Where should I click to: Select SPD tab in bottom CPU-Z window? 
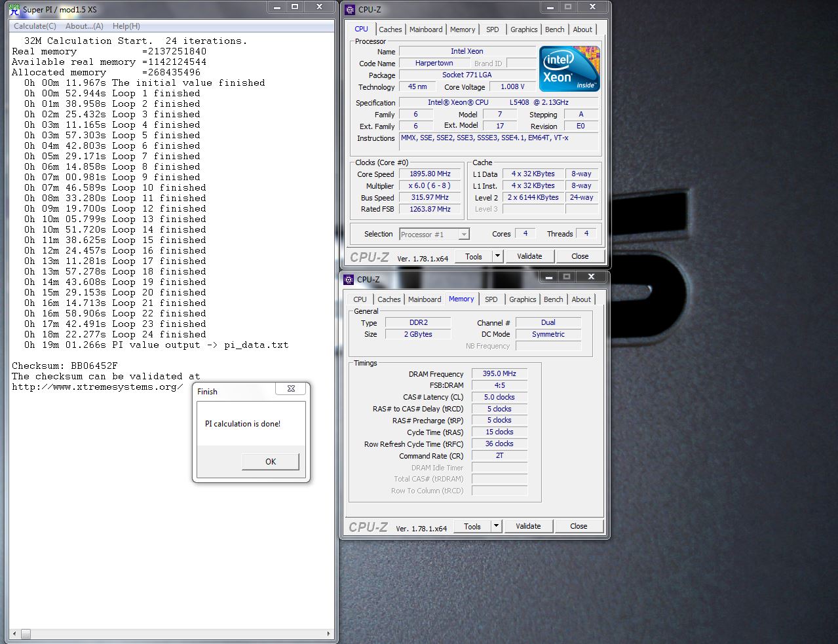[x=491, y=299]
